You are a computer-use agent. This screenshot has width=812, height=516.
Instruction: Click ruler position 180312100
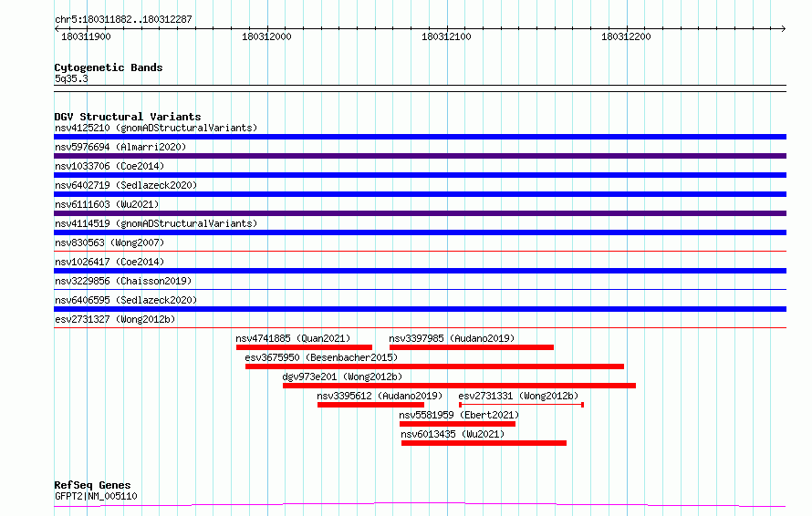[446, 36]
